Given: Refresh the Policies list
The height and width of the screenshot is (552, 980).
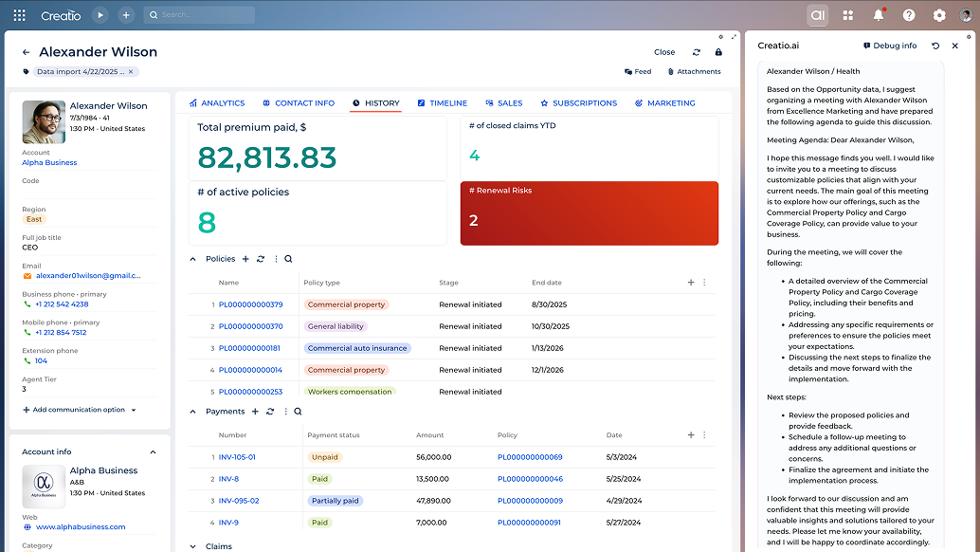Looking at the screenshot, I should (x=261, y=259).
